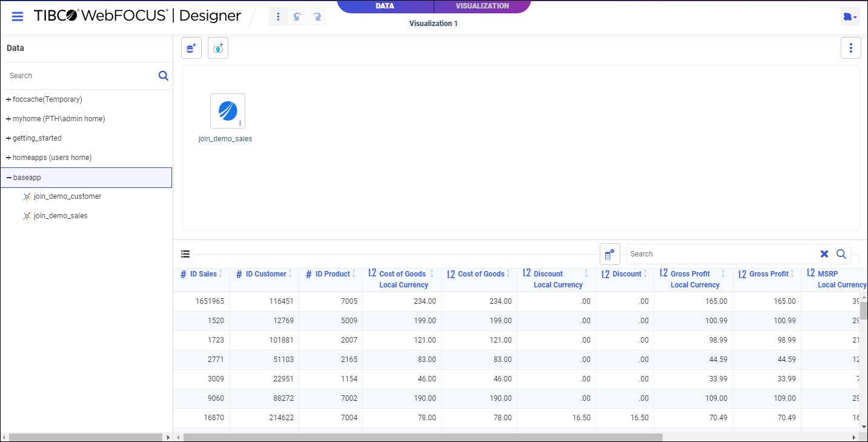Click the grid Search input field

[722, 254]
